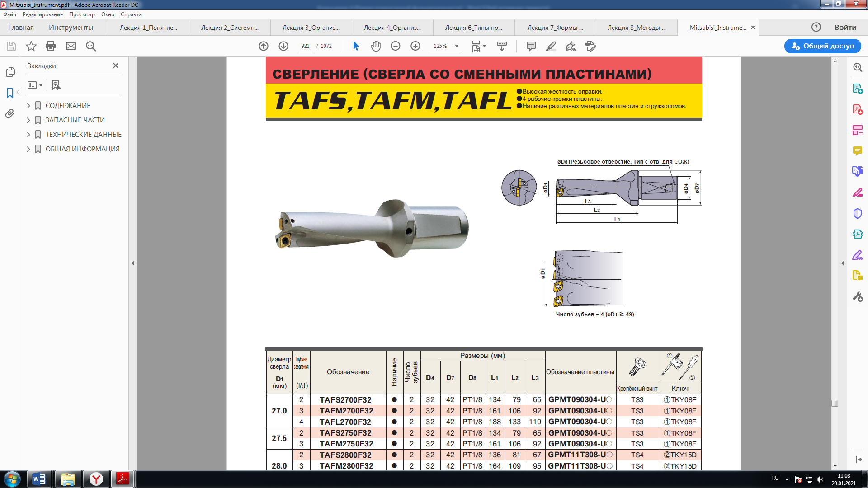
Task: Add new bookmark icon in panel
Action: [56, 85]
